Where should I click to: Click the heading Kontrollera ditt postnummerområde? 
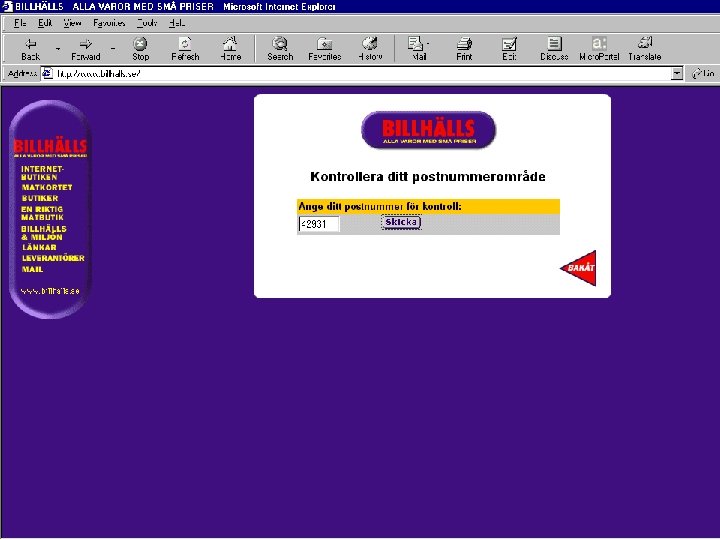(428, 177)
